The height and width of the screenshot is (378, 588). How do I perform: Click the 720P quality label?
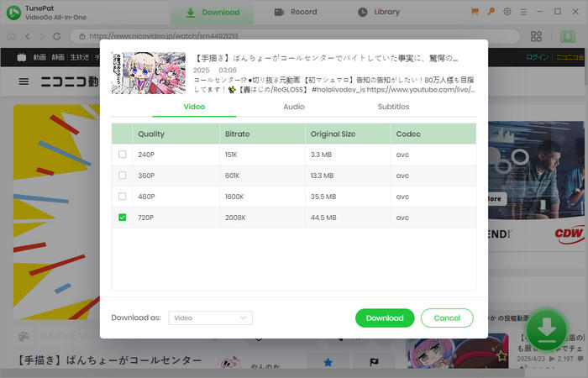coord(146,218)
